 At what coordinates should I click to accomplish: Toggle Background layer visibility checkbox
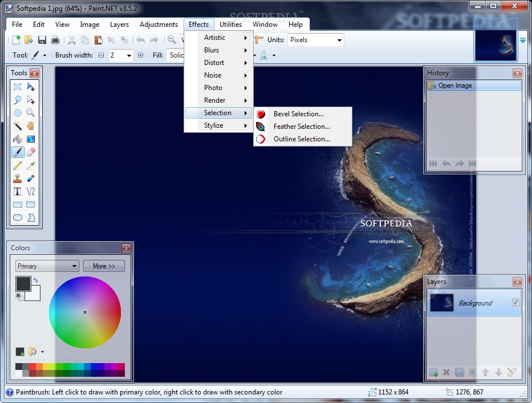click(515, 302)
